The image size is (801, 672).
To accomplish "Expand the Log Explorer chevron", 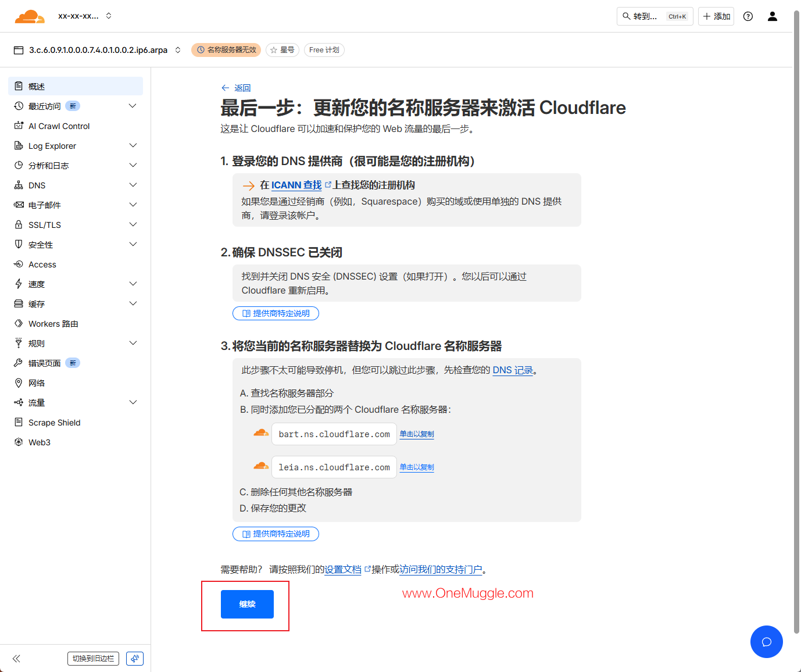I will point(133,145).
